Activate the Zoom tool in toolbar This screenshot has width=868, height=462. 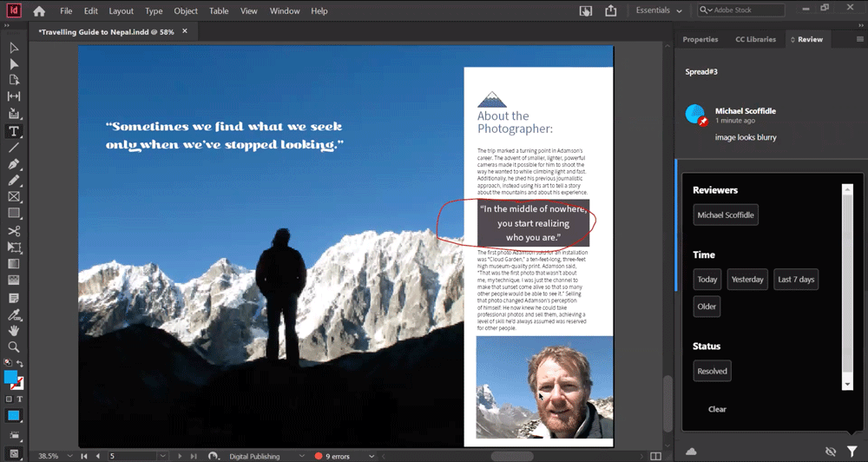click(x=14, y=346)
